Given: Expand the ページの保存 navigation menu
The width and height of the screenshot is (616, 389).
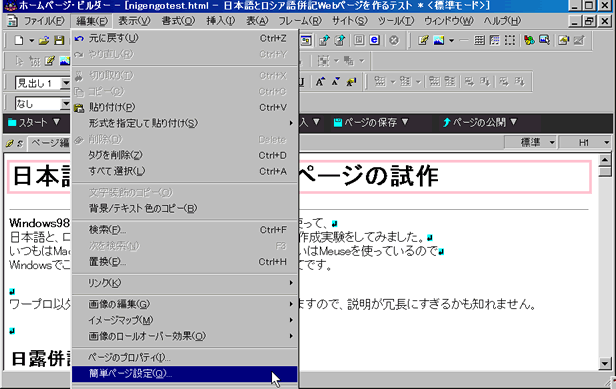Looking at the screenshot, I should point(371,123).
